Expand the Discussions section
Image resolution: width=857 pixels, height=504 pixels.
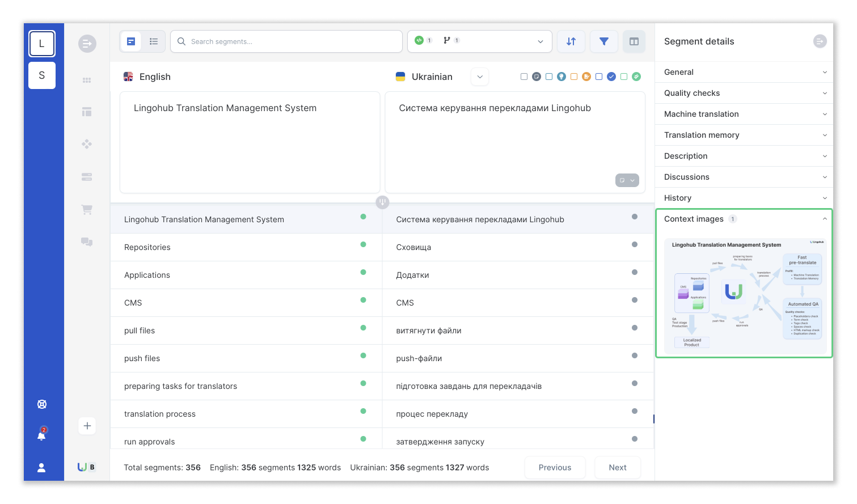(x=744, y=177)
